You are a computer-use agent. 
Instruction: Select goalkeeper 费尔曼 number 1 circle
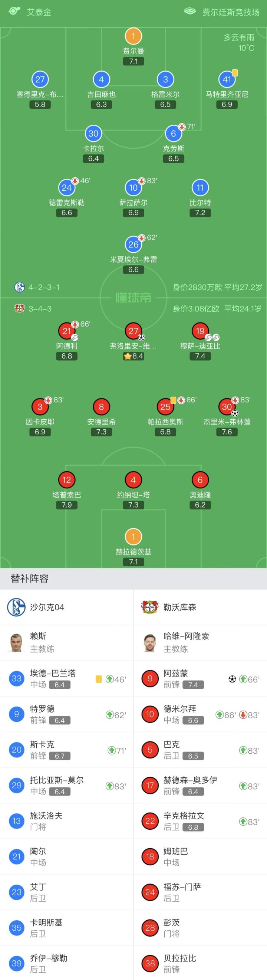[x=133, y=36]
